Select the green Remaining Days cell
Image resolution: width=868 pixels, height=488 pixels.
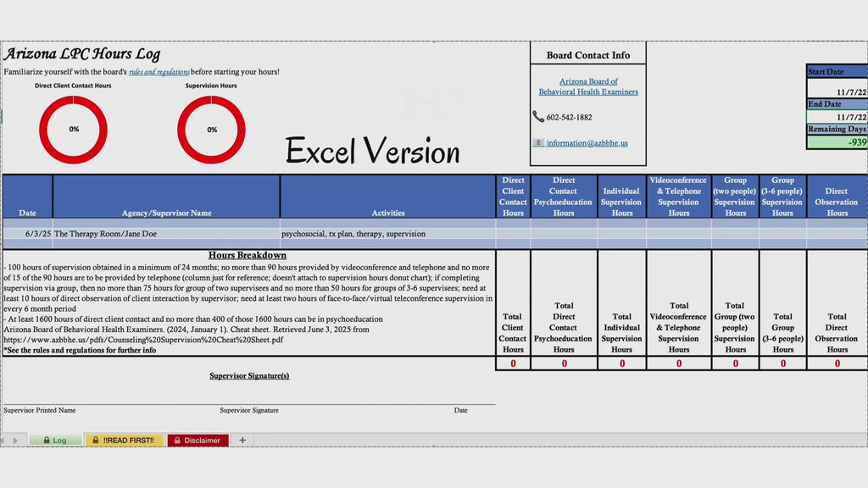(837, 142)
